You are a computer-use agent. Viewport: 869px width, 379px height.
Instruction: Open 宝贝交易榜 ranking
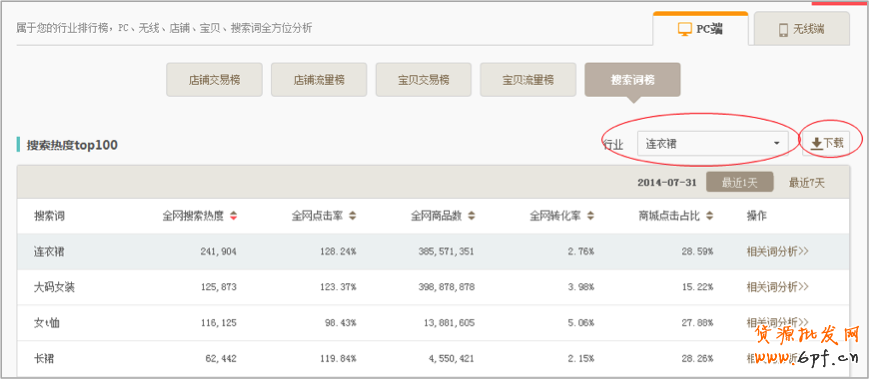[423, 80]
